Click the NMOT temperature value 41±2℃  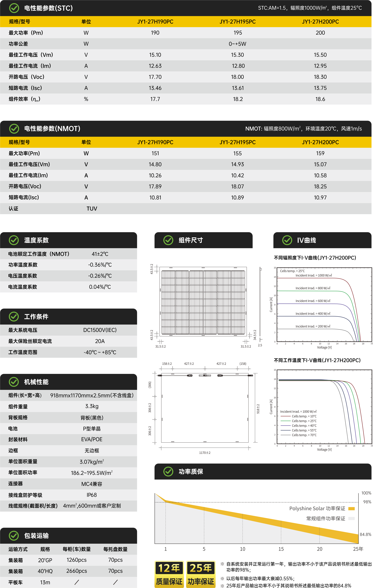pos(100,254)
